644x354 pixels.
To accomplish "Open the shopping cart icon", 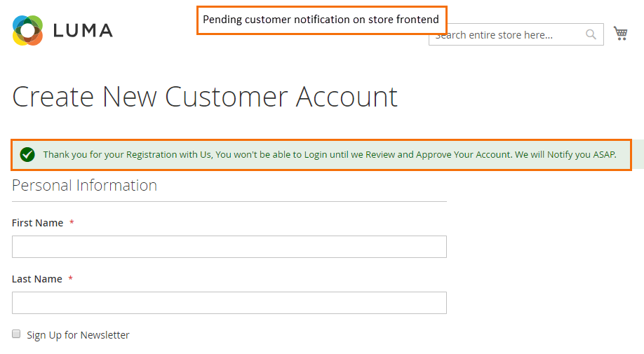I will (620, 33).
